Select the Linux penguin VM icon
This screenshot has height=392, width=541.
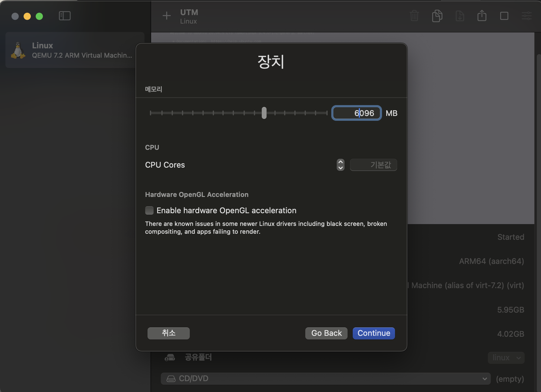pyautogui.click(x=18, y=50)
